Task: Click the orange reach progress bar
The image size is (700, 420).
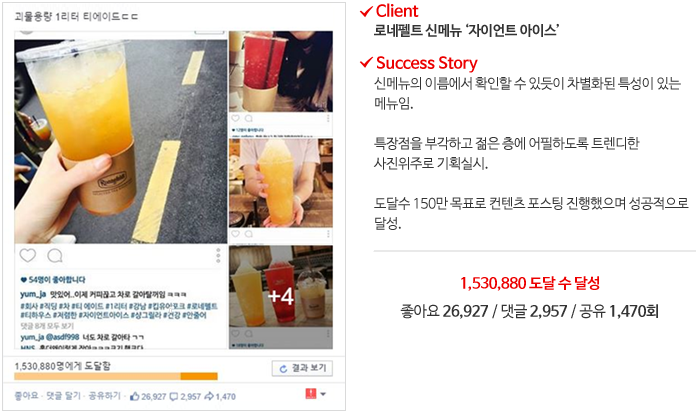Action: pyautogui.click(x=116, y=377)
